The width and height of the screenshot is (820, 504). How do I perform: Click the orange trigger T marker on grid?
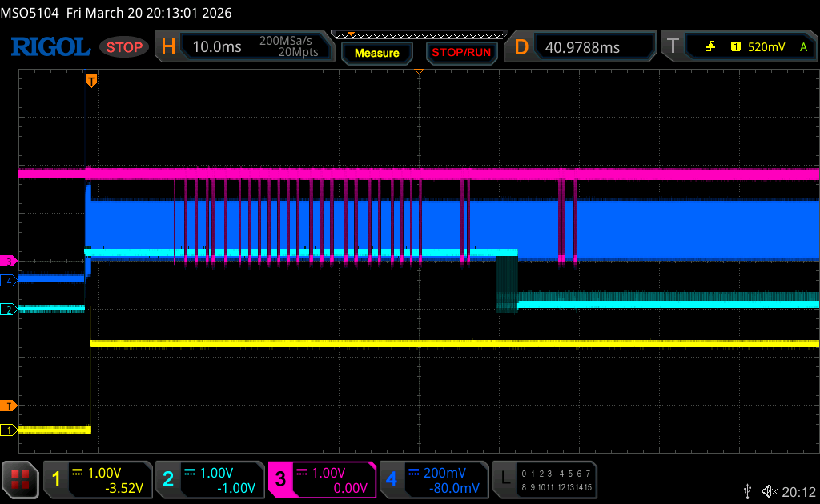[x=91, y=81]
